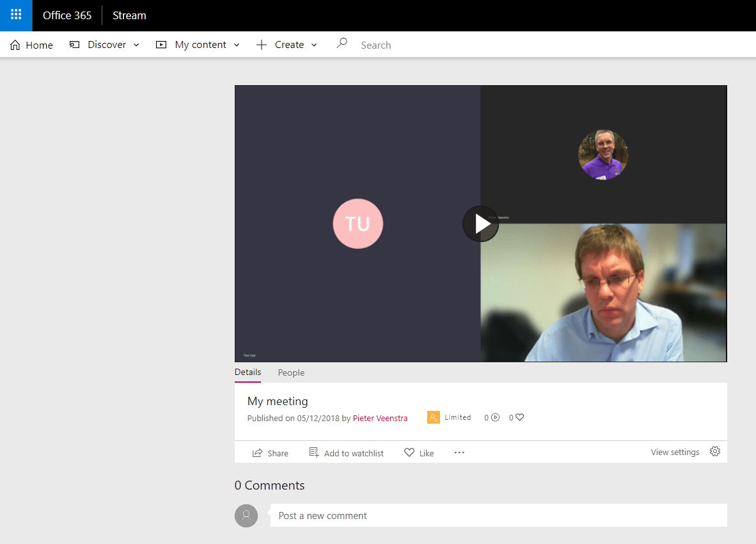The image size is (756, 544).
Task: Click View settings text
Action: pos(675,452)
